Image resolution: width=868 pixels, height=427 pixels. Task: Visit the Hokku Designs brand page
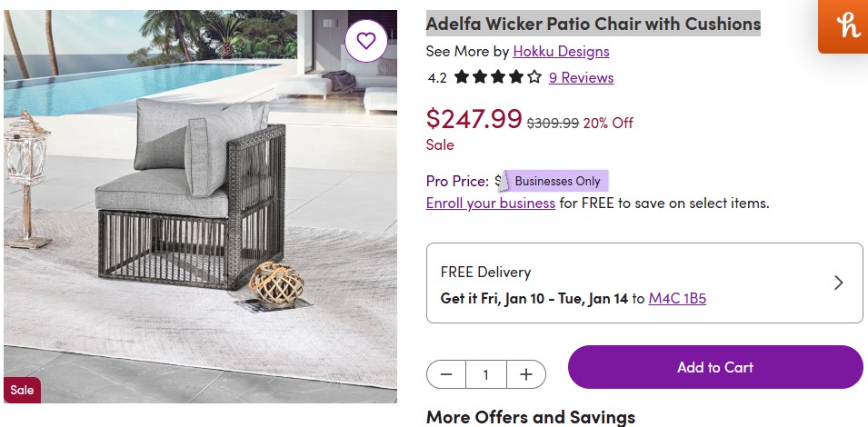tap(561, 51)
